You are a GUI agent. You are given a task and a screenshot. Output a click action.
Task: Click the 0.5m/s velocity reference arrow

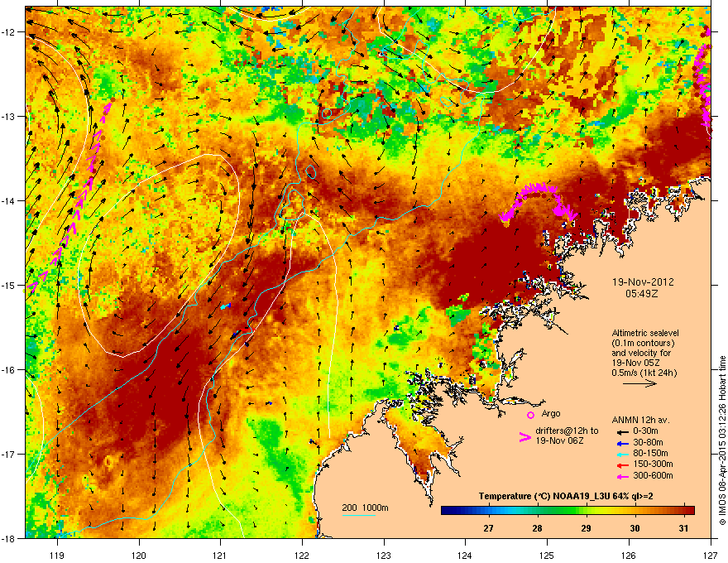click(639, 383)
